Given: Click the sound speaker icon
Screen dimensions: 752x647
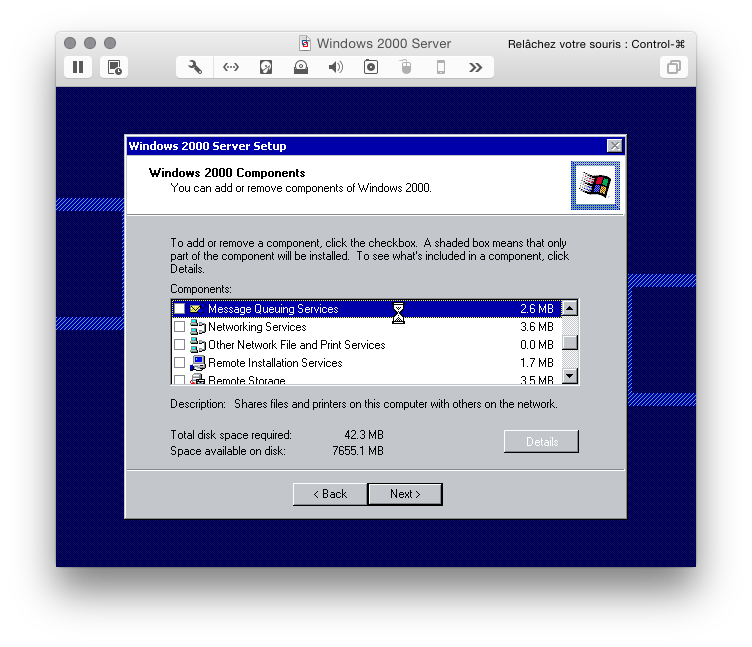Looking at the screenshot, I should (336, 67).
